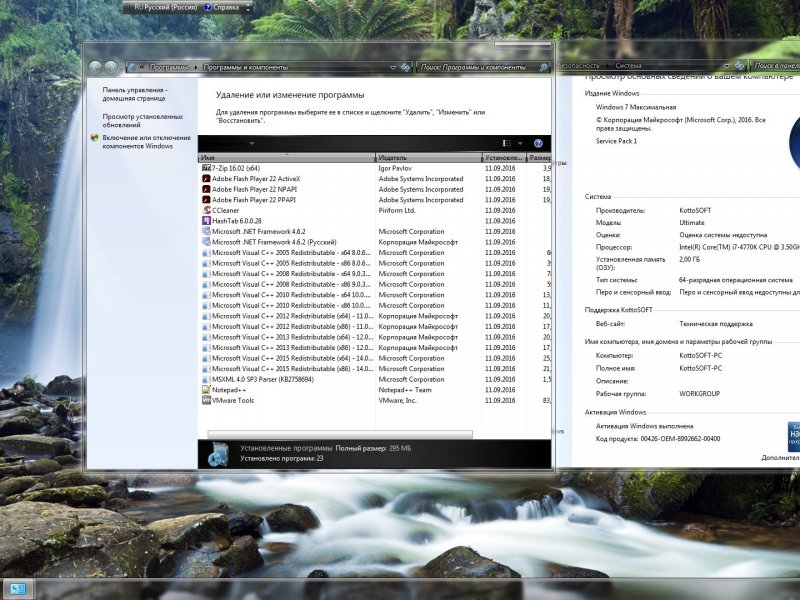Click the publisher cell Igor Pavlov
Screen dimensions: 800x600
(395, 168)
